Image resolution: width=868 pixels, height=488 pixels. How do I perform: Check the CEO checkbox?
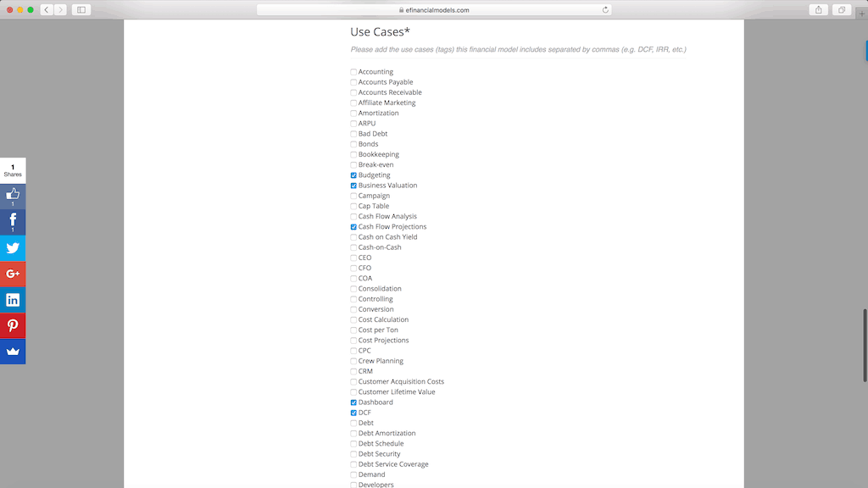353,258
